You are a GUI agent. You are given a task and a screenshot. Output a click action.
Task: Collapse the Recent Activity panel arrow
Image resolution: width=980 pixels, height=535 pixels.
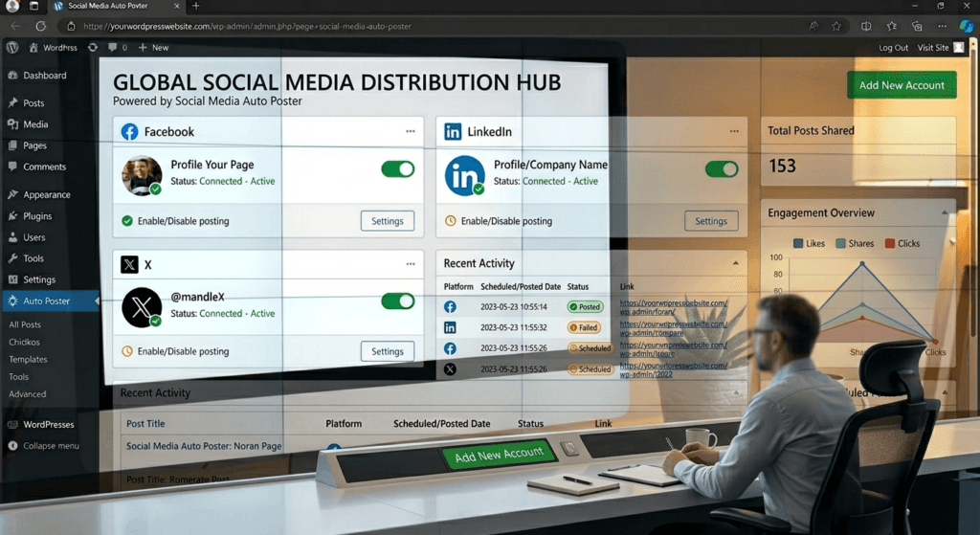[x=736, y=264]
